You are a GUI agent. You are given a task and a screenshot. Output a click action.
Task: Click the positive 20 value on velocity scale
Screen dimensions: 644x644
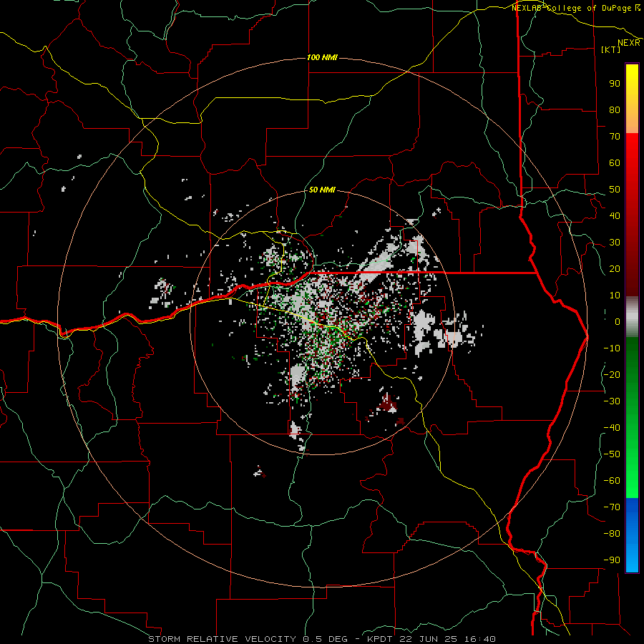[x=615, y=268]
